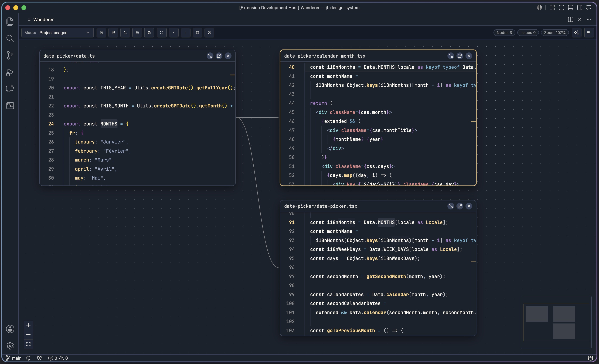The image size is (599, 364).
Task: Toggle the bottom panel layout icon
Action: point(571,8)
